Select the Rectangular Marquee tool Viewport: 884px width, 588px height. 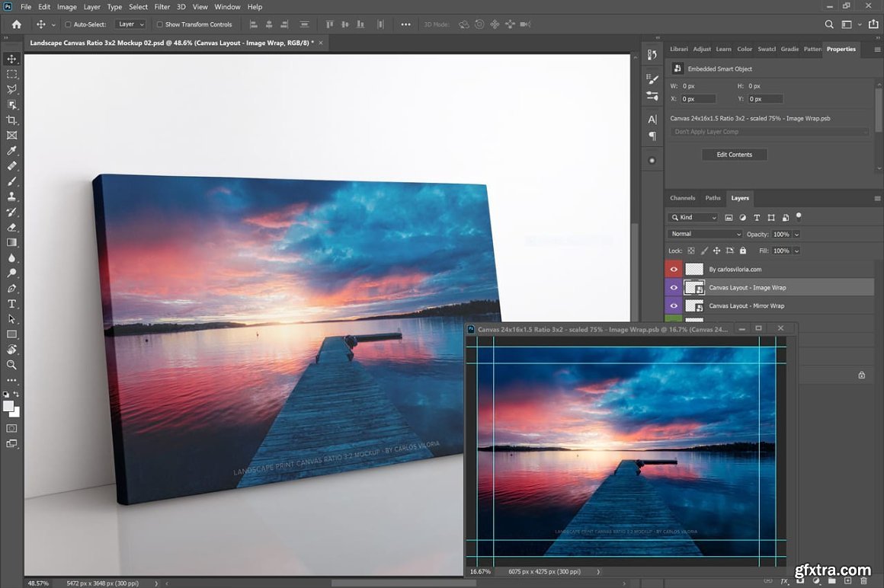click(11, 74)
